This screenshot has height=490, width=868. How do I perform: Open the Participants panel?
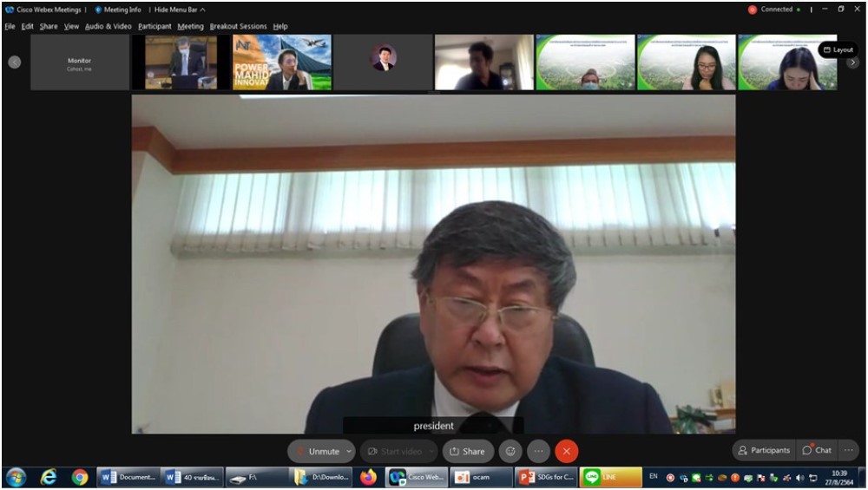point(763,450)
